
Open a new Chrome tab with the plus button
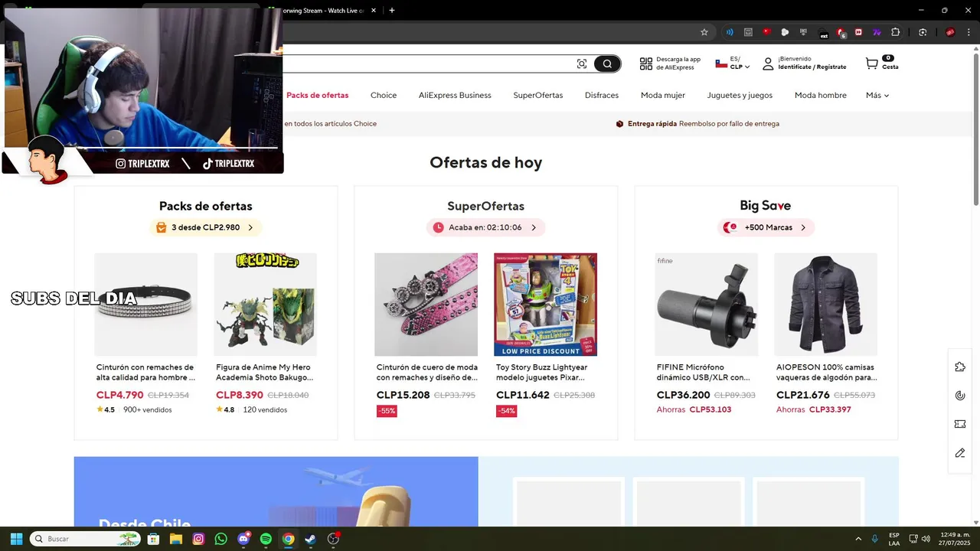pyautogui.click(x=392, y=10)
